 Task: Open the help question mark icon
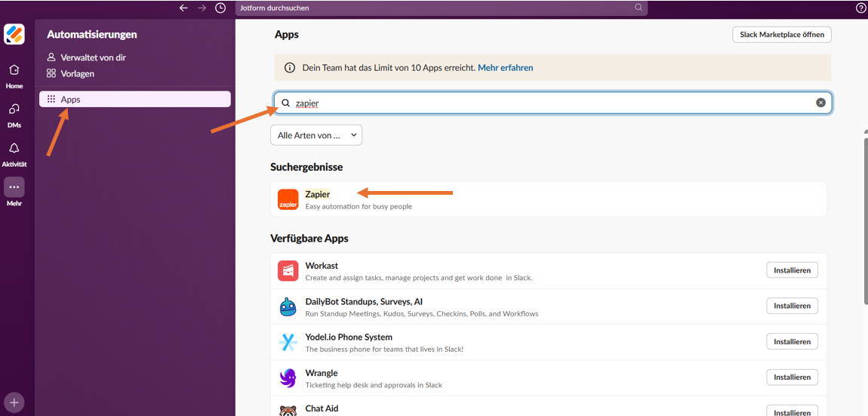coord(861,8)
